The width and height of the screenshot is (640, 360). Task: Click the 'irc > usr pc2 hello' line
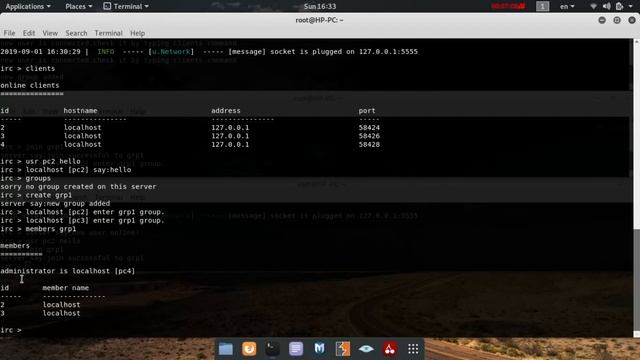point(40,161)
